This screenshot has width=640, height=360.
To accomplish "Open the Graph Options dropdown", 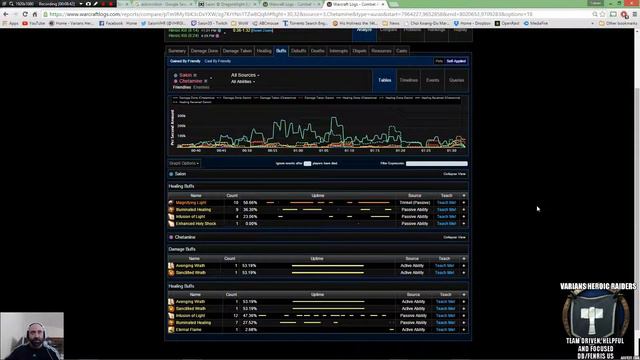I will (184, 163).
